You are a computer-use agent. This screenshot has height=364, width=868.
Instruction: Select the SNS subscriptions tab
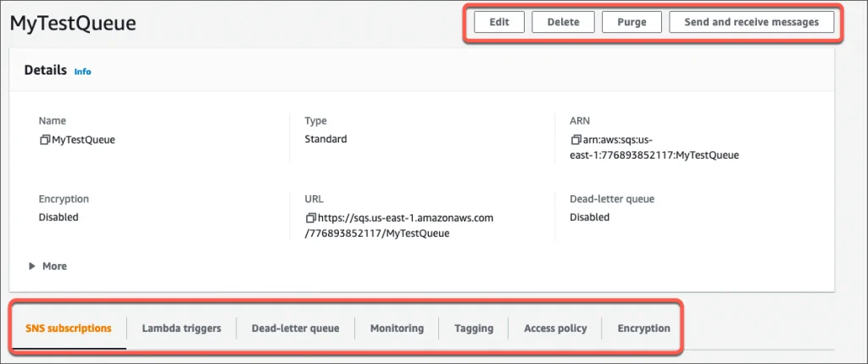(69, 328)
